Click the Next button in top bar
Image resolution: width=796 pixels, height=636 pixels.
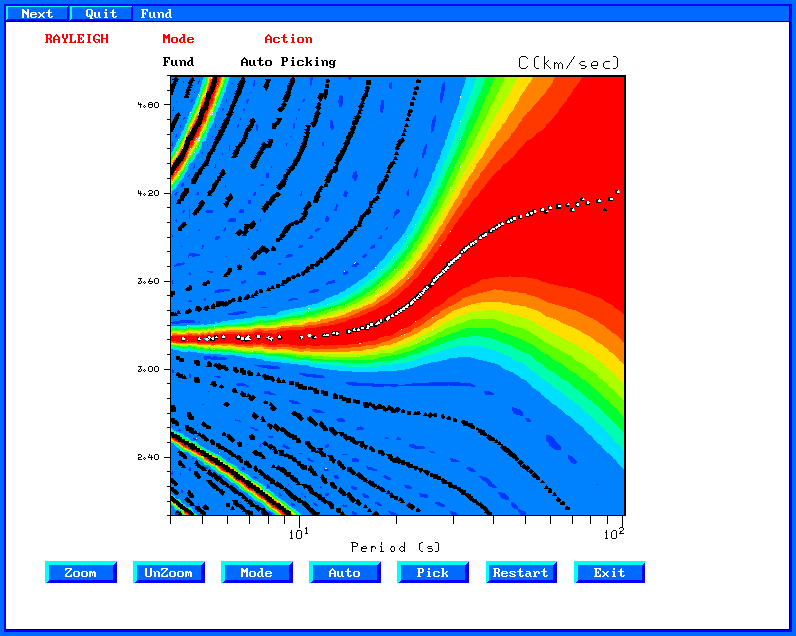pyautogui.click(x=37, y=14)
